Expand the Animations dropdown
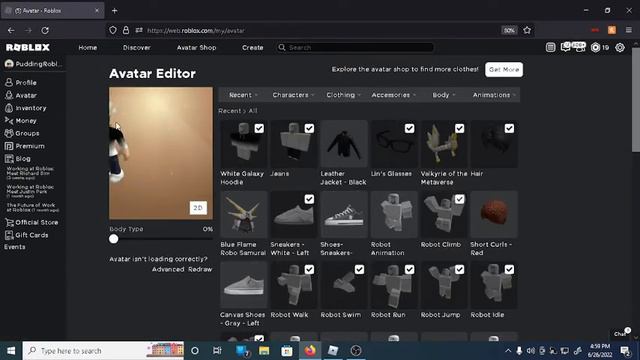 [494, 95]
